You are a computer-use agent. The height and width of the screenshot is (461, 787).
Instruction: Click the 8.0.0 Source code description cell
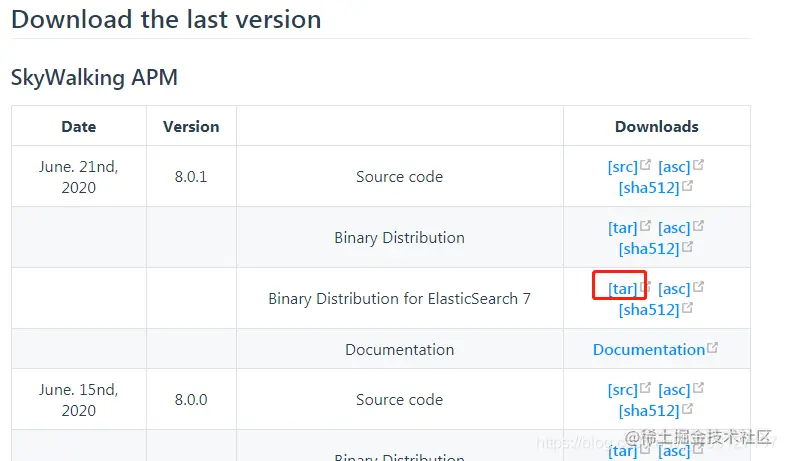pyautogui.click(x=400, y=400)
